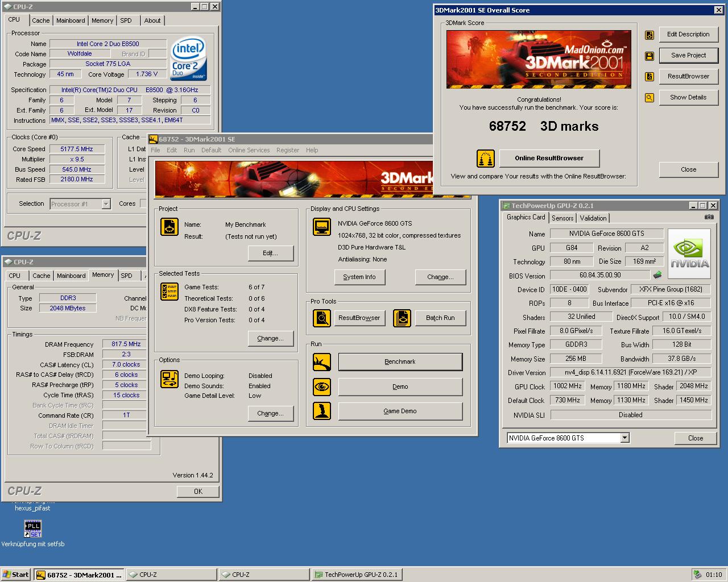
Task: Click the Edit Description icon in 3DMark score window
Action: tap(650, 35)
